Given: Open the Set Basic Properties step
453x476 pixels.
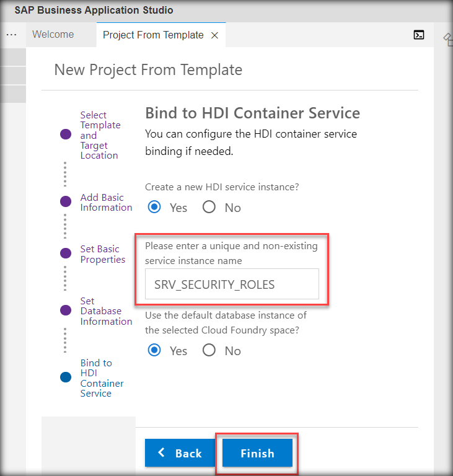Looking at the screenshot, I should (x=103, y=254).
